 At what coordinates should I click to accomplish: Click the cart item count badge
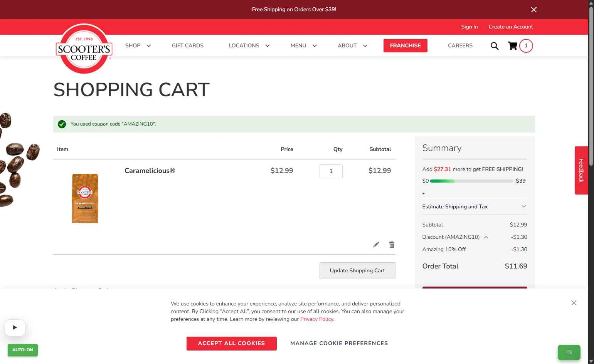point(526,46)
